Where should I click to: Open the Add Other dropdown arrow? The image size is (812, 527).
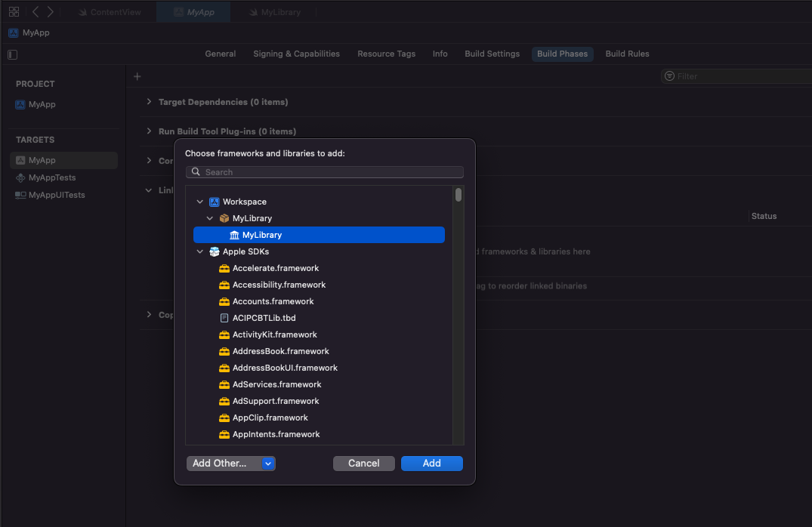coord(267,464)
